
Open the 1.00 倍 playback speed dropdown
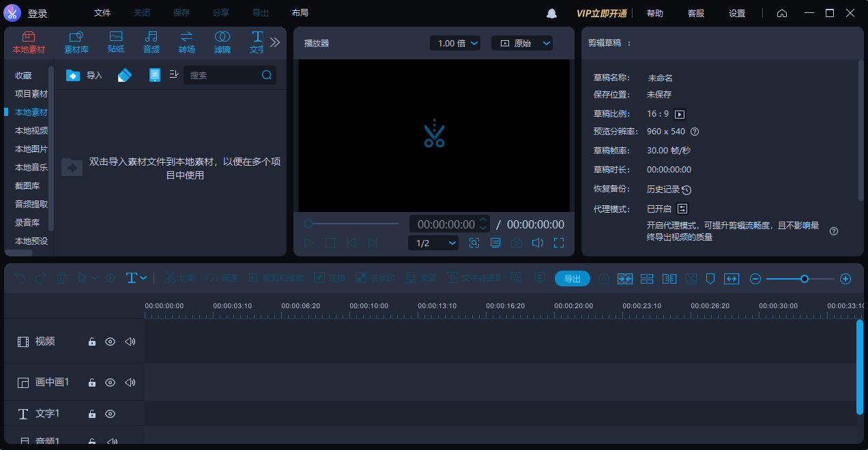point(455,44)
